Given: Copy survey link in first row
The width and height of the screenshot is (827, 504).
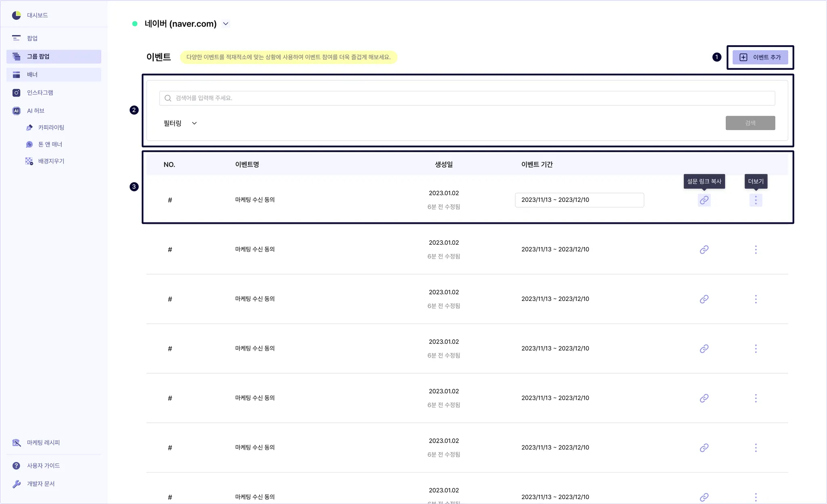Looking at the screenshot, I should (704, 200).
